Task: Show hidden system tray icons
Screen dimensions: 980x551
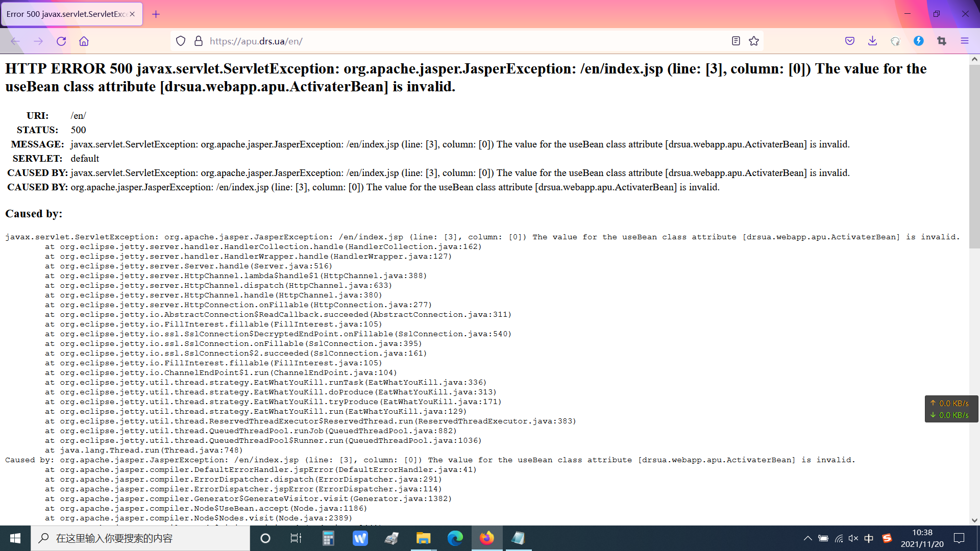Action: [807, 538]
